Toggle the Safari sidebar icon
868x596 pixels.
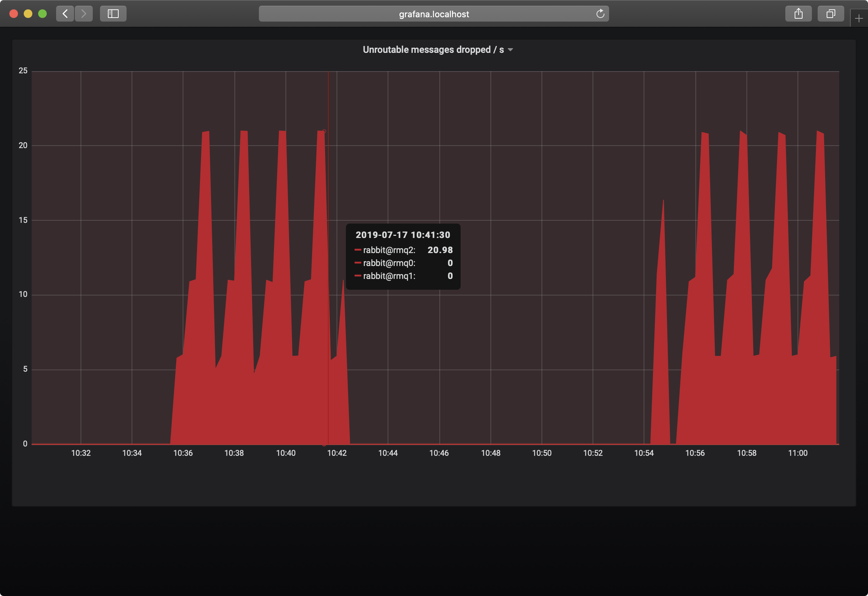(x=113, y=14)
